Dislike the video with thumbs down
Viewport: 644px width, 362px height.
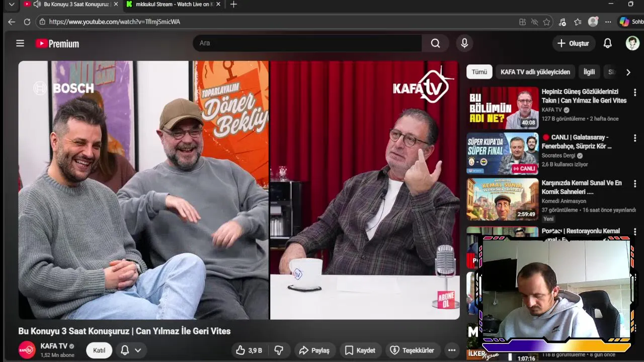(279, 350)
